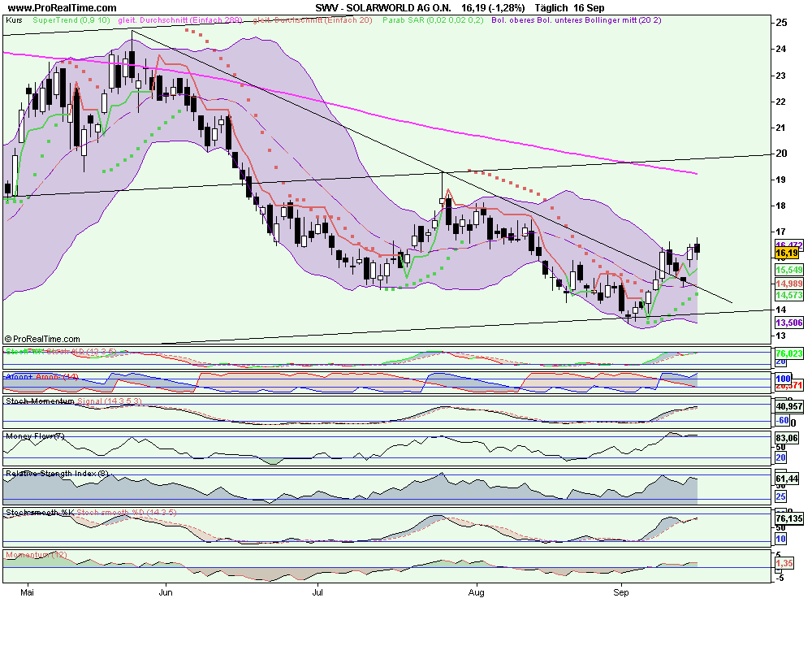Click the -60 level tag
Screen dimensions: 812x650
pos(783,420)
